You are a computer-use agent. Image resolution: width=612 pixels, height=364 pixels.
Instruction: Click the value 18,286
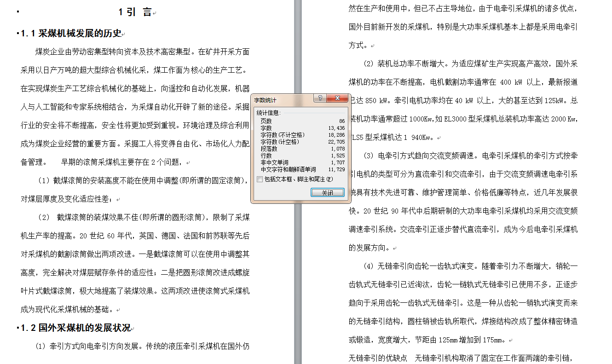point(336,135)
